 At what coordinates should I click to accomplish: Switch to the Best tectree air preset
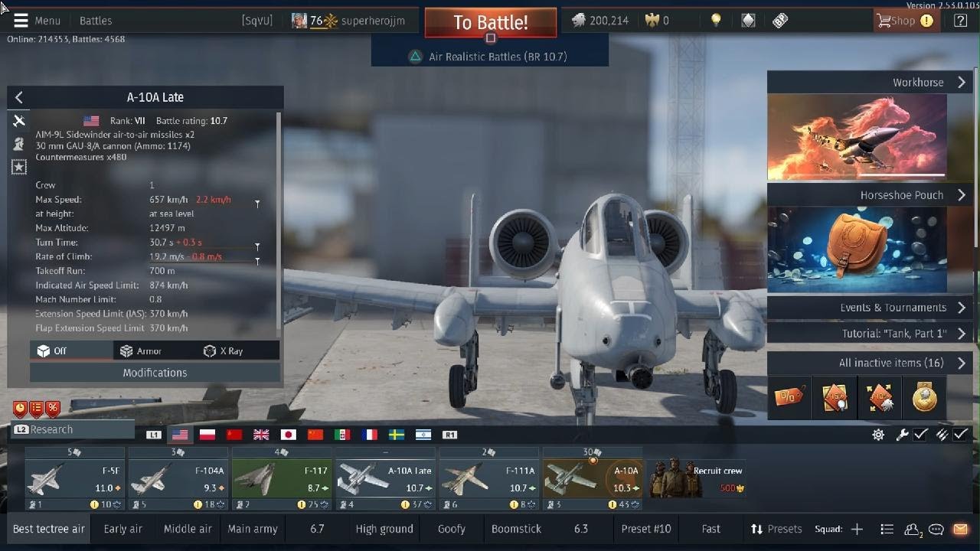coord(49,529)
